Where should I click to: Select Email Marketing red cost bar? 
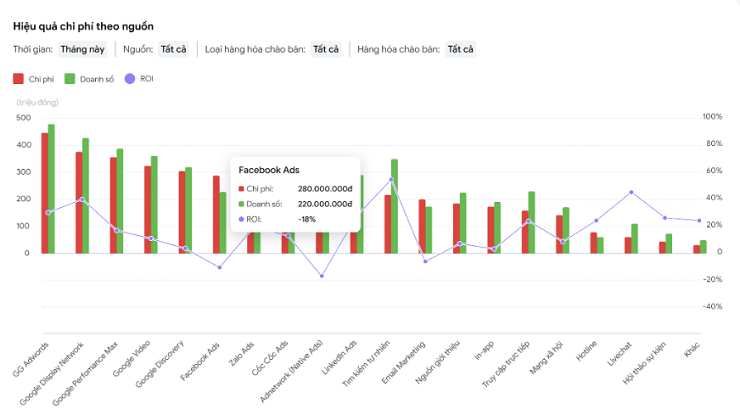point(422,226)
